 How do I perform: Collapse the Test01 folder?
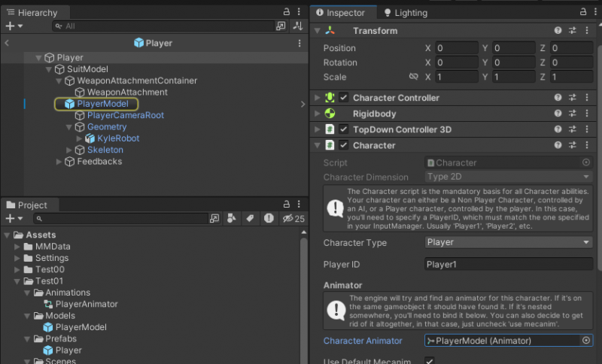coord(17,281)
